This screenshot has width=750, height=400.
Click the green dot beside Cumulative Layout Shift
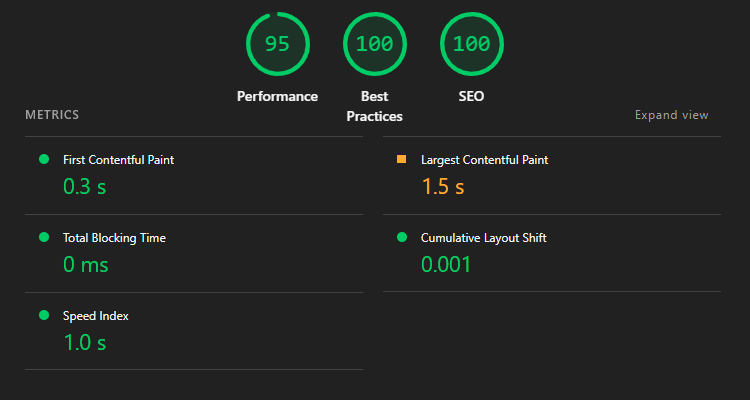pos(402,237)
